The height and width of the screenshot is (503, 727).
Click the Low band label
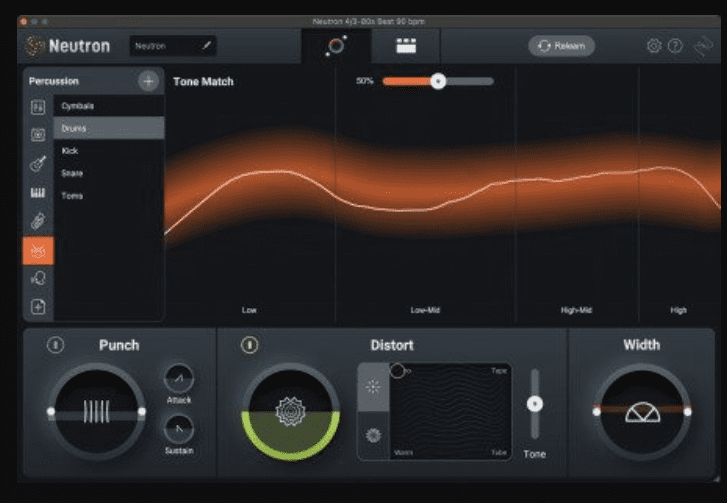click(x=249, y=310)
